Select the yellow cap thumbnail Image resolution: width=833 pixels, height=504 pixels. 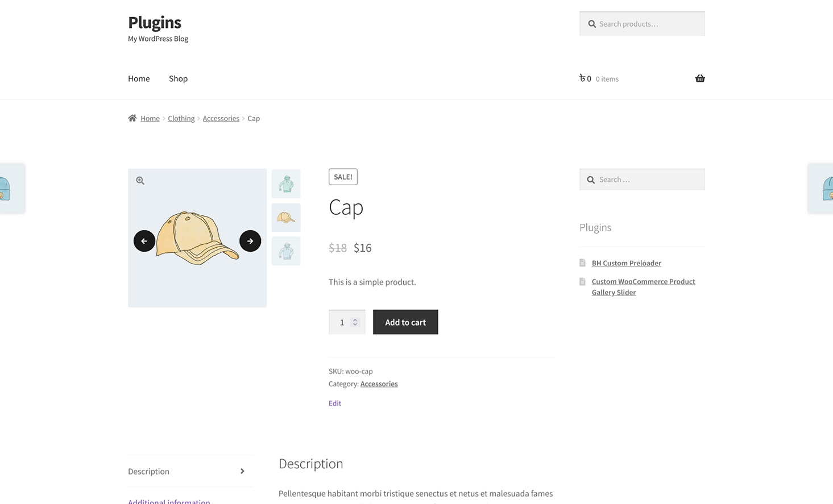pyautogui.click(x=286, y=218)
